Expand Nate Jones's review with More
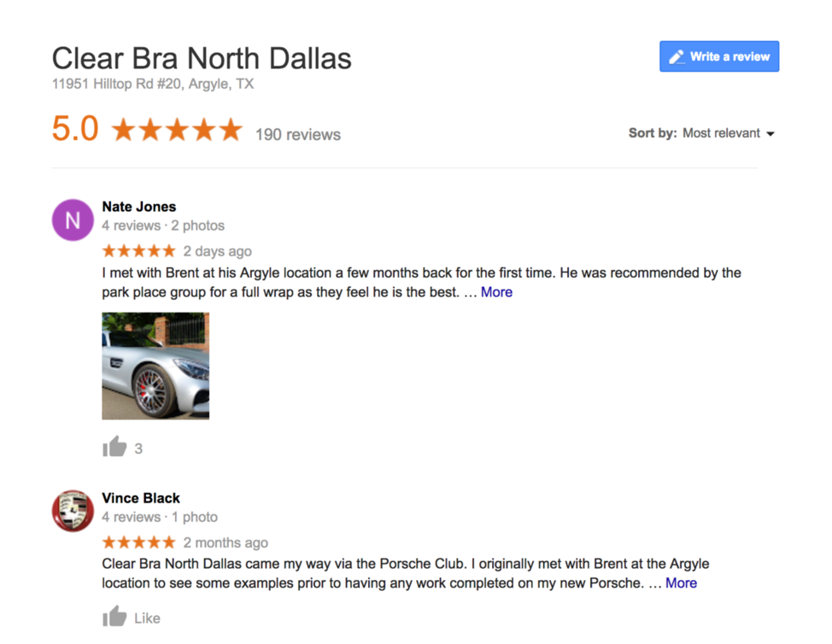 click(496, 292)
